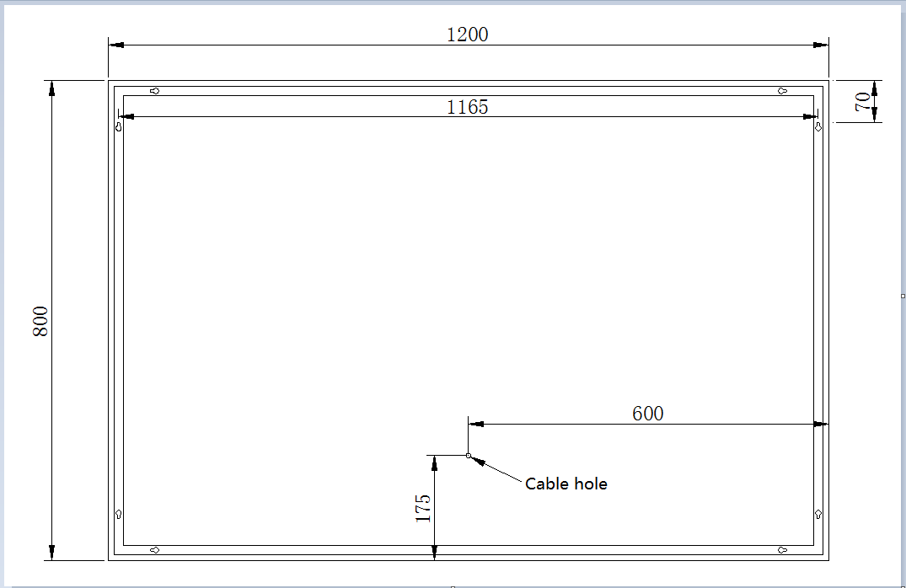Viewport: 906px width, 588px height.
Task: Click the 70 dimension text
Action: (862, 102)
